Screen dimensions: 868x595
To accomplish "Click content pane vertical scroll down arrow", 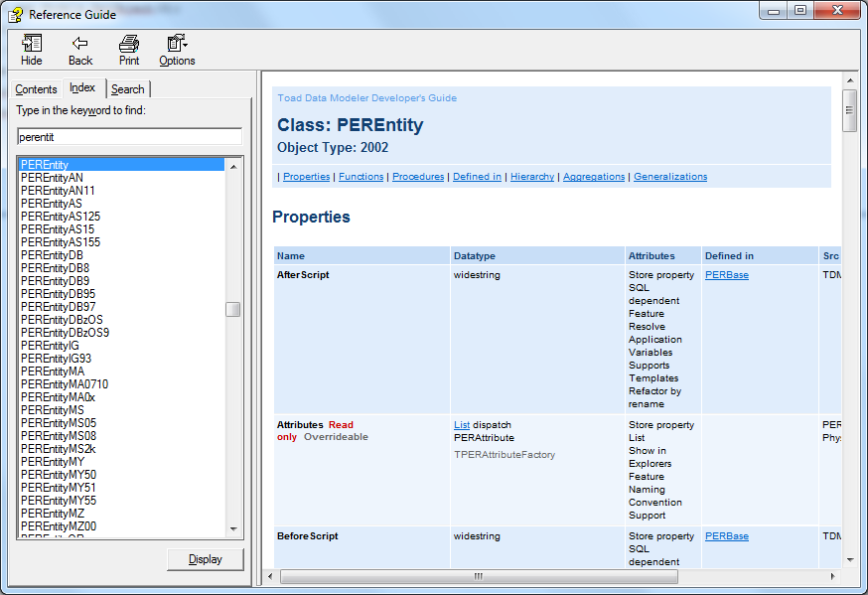I will [x=850, y=560].
